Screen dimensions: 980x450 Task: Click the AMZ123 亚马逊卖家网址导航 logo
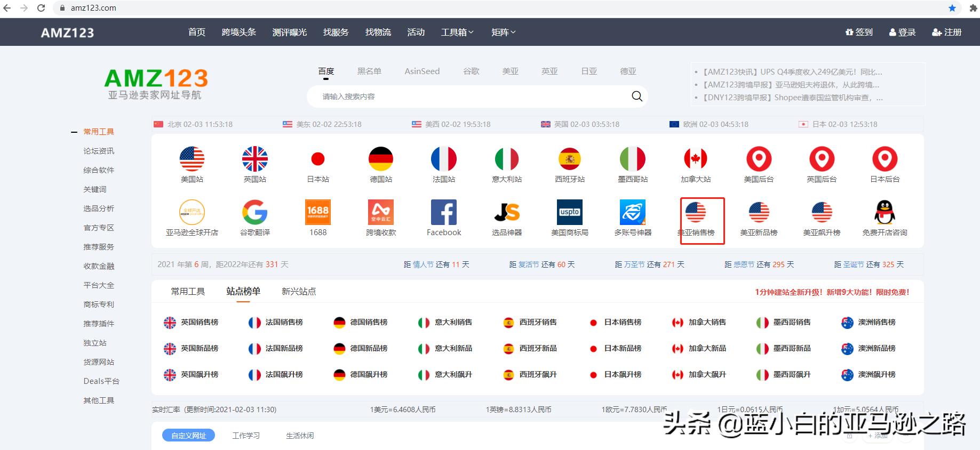click(x=155, y=84)
